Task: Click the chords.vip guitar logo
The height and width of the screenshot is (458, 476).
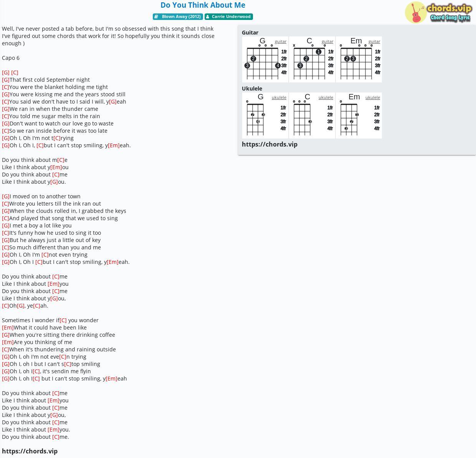Action: [438, 12]
